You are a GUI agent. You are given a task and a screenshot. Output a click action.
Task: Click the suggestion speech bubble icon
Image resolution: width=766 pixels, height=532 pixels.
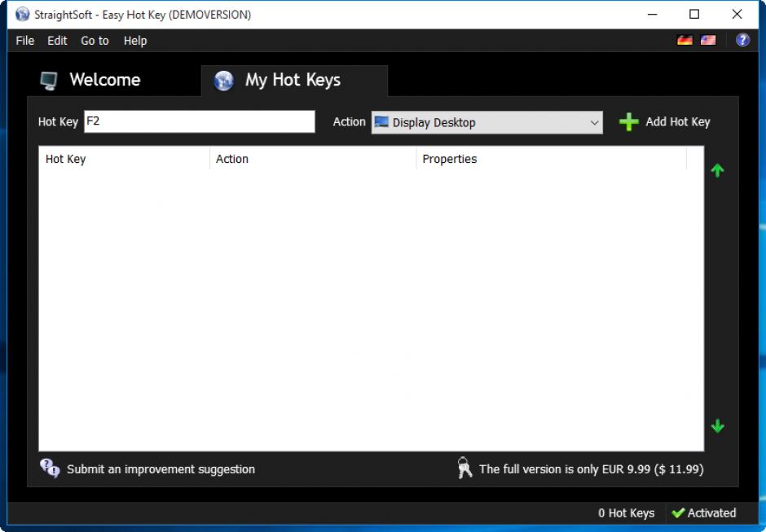(50, 468)
